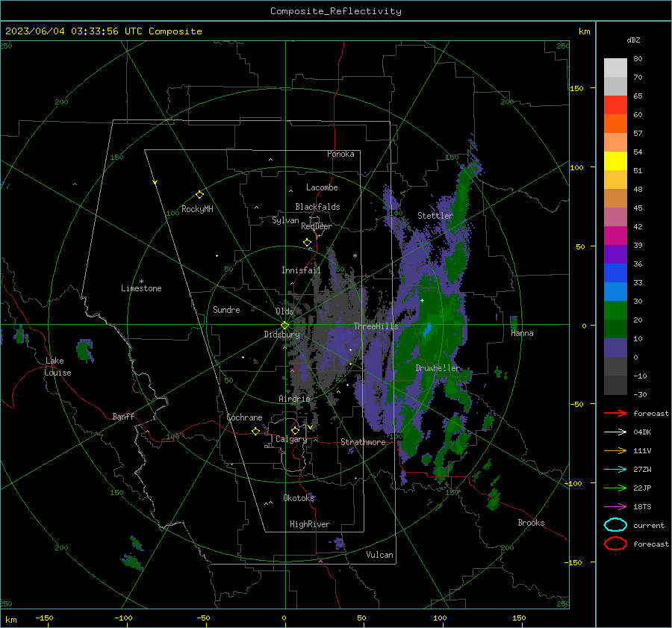The height and width of the screenshot is (628, 672).
Task: Click the Lake Louise label
Action: coord(57,367)
